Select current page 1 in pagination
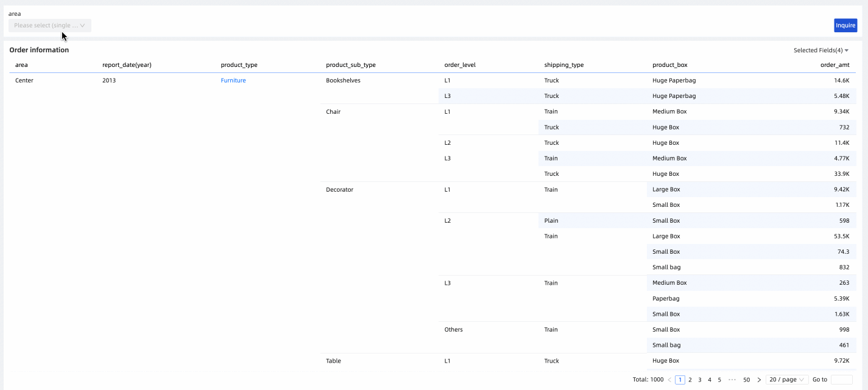 coord(680,380)
